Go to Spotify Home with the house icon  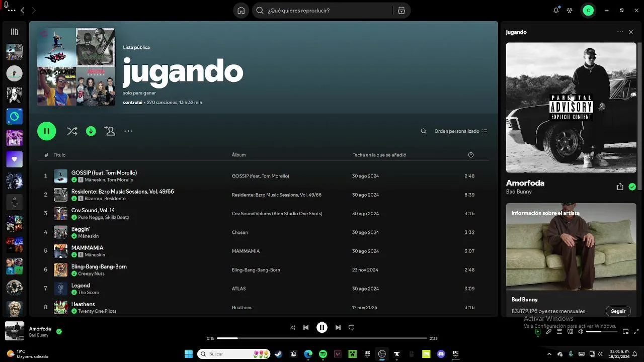coord(241,11)
